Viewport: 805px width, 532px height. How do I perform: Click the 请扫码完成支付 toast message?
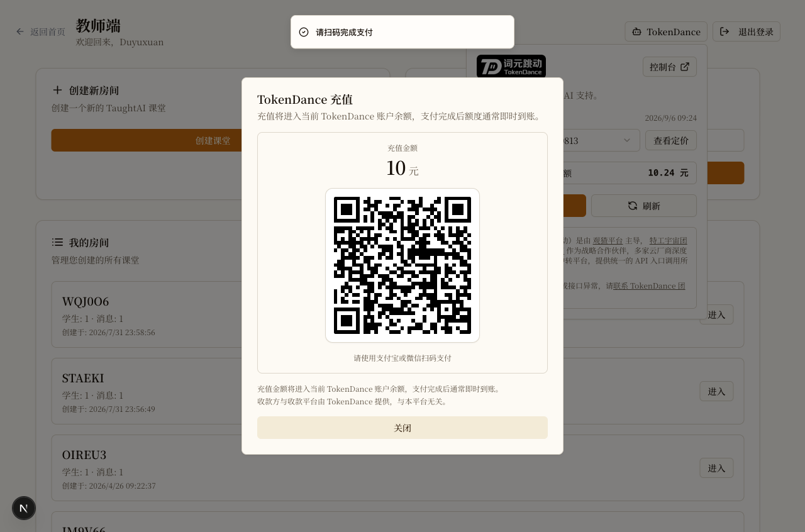click(344, 32)
